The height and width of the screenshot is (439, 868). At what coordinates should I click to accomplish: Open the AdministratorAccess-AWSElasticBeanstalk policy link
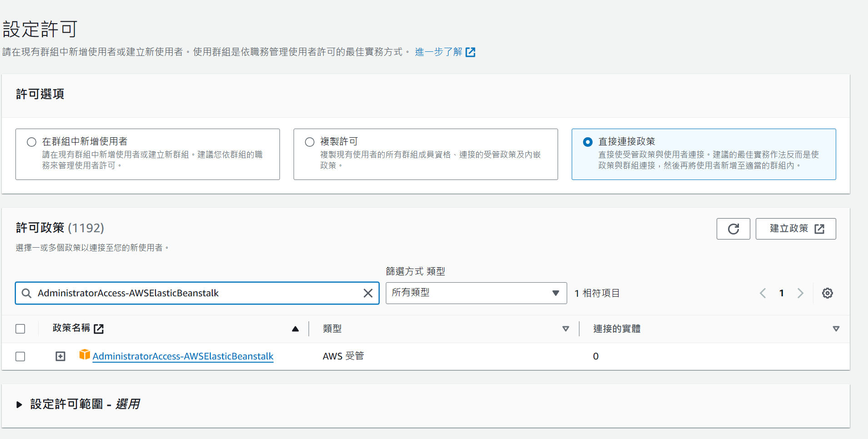click(183, 356)
